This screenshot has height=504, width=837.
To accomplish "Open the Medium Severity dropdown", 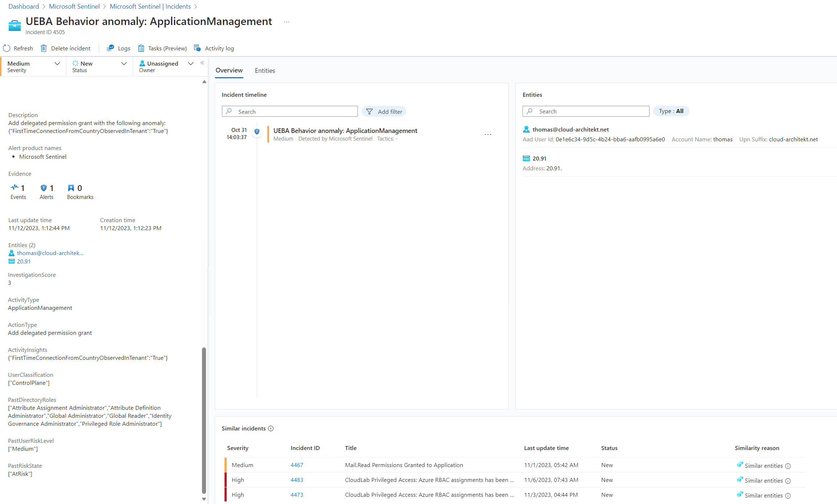I will [x=34, y=66].
